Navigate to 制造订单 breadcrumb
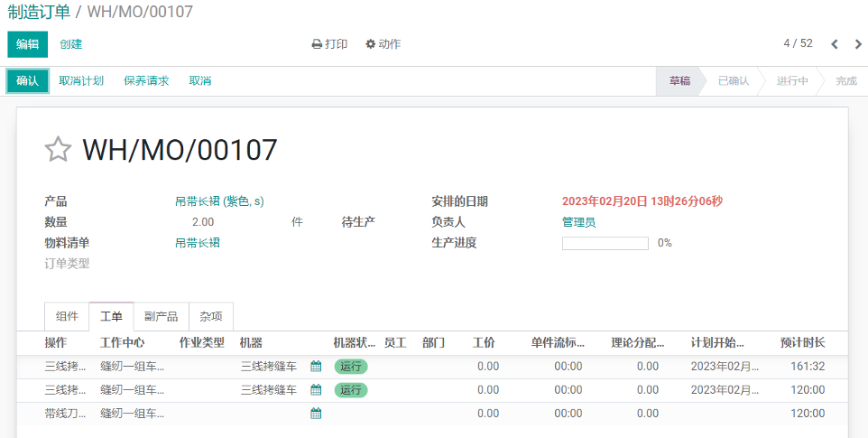 point(38,12)
